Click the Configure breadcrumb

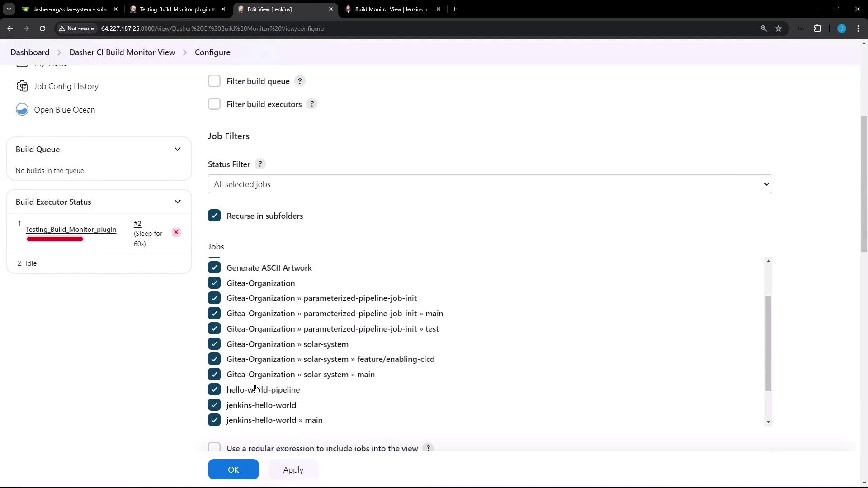[212, 52]
